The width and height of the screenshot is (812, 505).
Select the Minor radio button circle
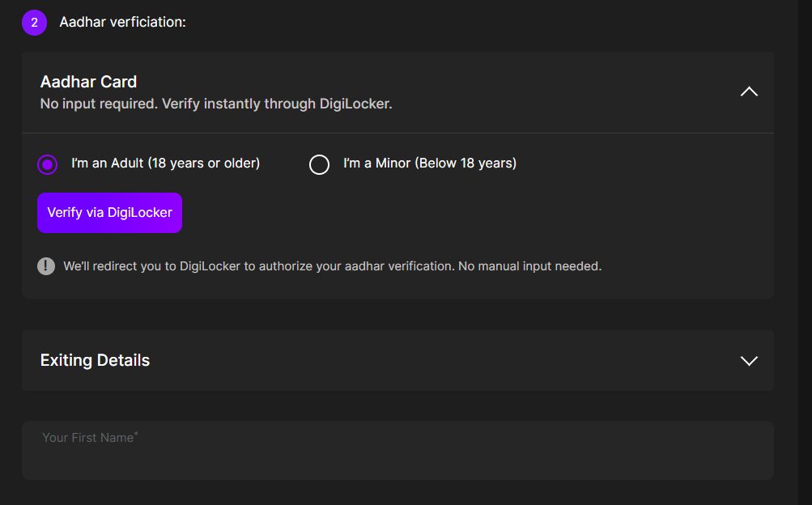click(x=320, y=164)
